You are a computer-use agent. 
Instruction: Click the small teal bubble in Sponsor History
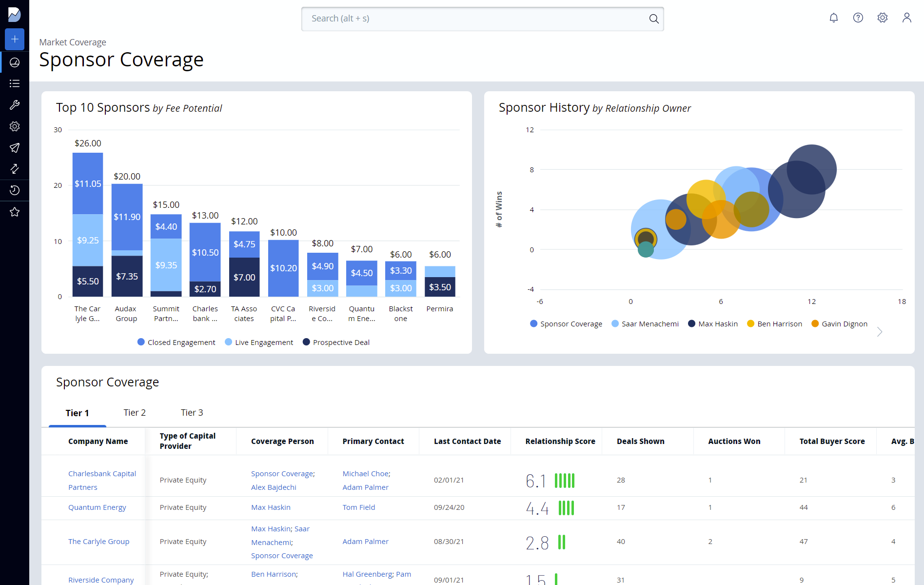click(646, 250)
